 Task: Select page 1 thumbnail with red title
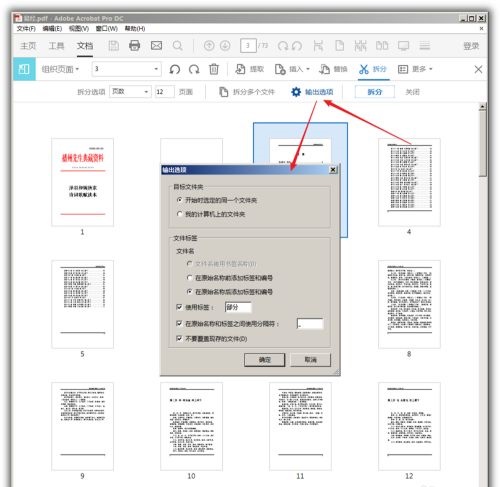pyautogui.click(x=82, y=182)
